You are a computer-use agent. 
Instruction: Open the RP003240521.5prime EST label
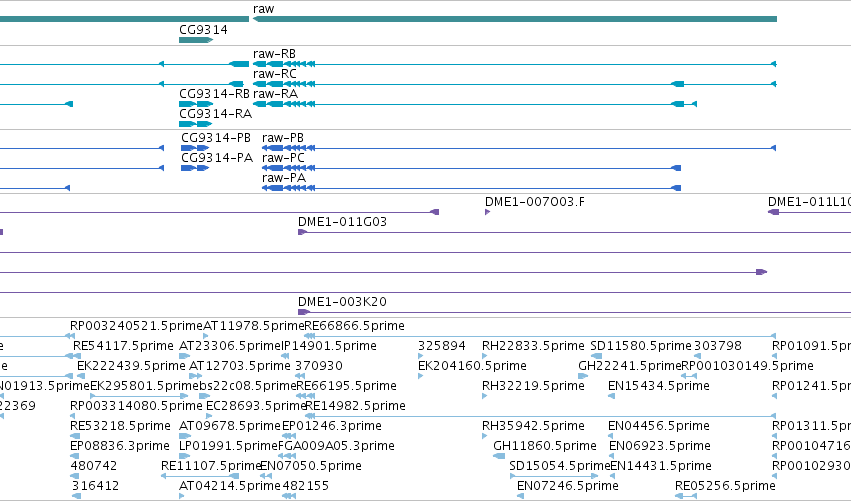pos(136,326)
